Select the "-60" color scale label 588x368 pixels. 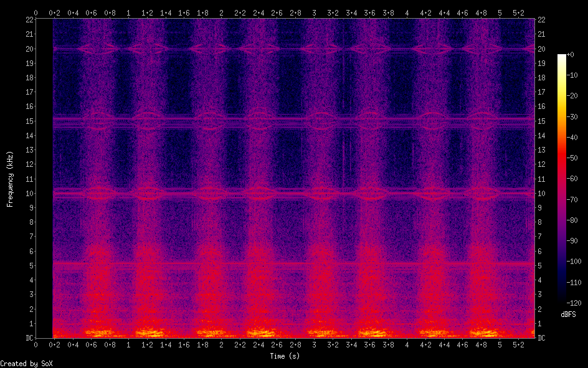[572, 179]
